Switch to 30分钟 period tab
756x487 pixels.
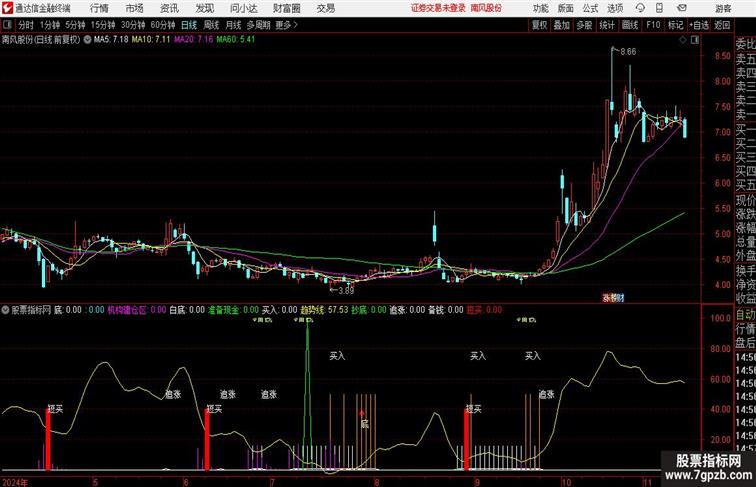tap(133, 25)
